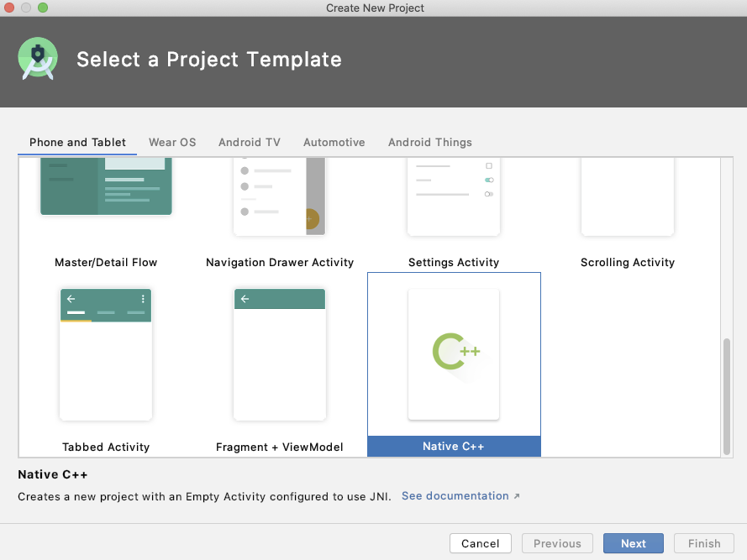Pick the Fragment + ViewModel template preview
This screenshot has width=747, height=560.
[280, 354]
